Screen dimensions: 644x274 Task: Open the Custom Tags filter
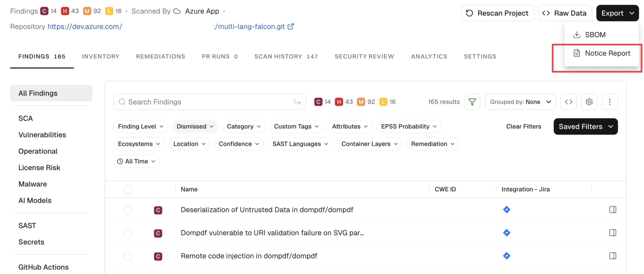[x=296, y=126]
